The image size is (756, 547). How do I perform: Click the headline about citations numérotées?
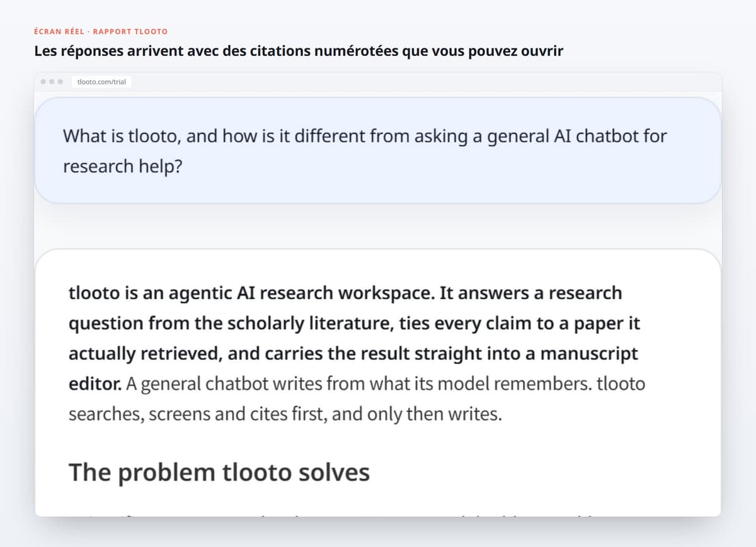tap(299, 51)
